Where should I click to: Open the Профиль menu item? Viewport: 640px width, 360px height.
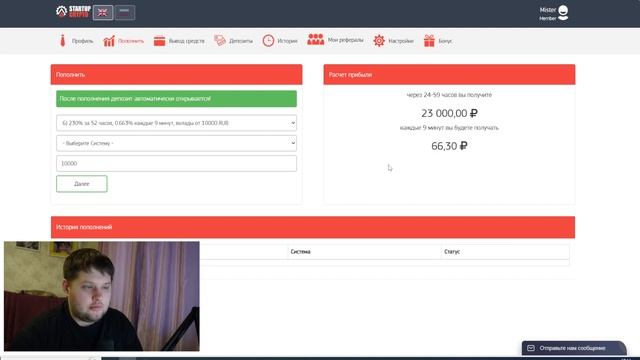point(82,41)
